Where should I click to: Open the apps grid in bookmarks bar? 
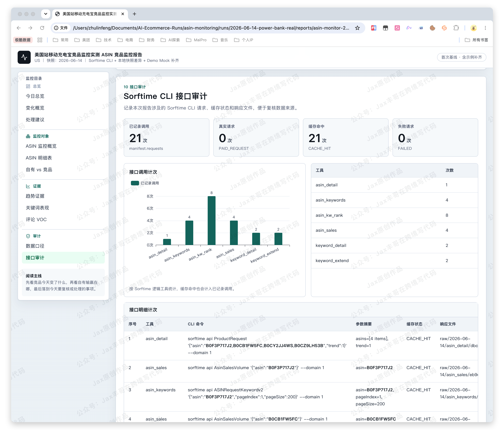pos(40,40)
